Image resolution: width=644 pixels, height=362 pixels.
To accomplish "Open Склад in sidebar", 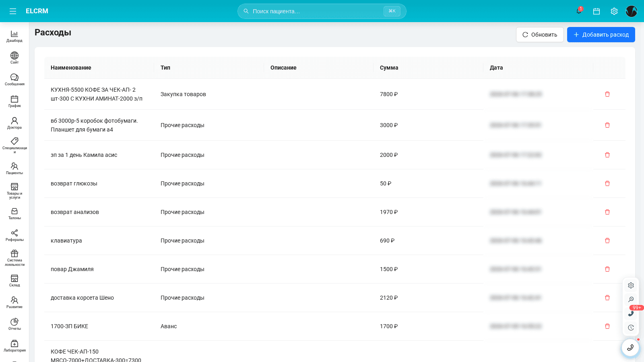I will 14,281.
